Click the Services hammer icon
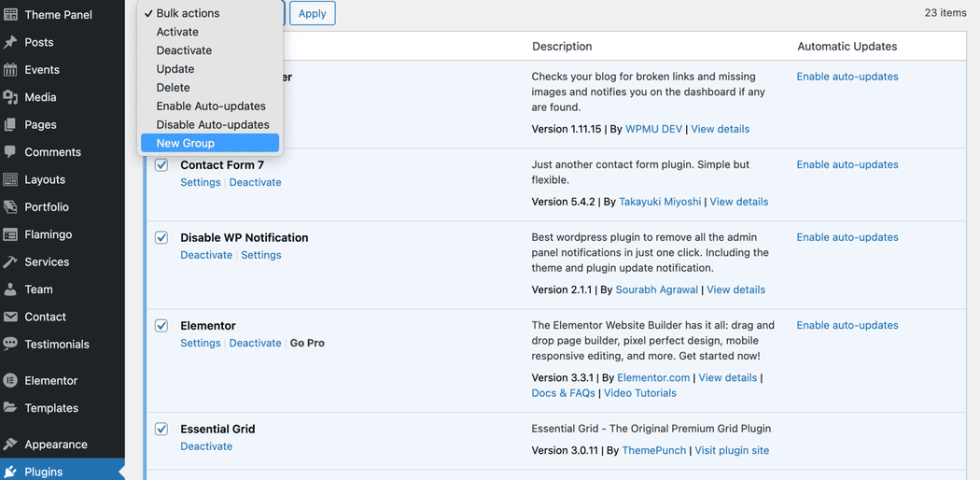 10,261
